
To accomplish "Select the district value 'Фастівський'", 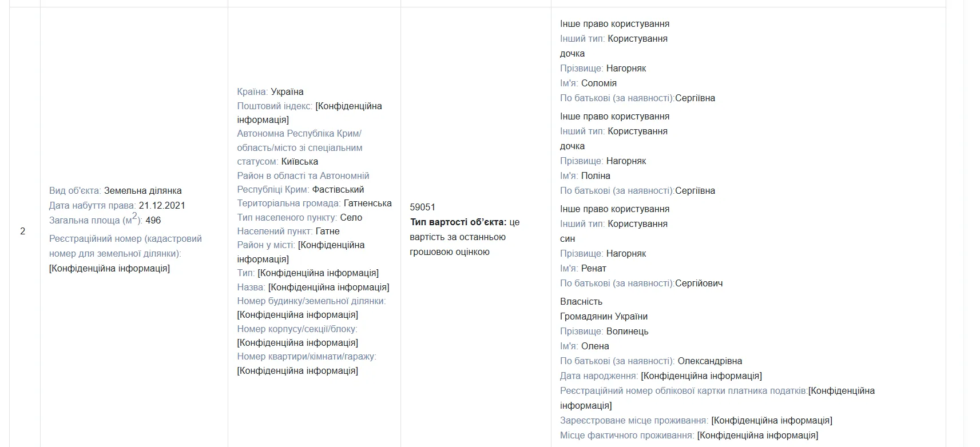I will click(x=338, y=189).
